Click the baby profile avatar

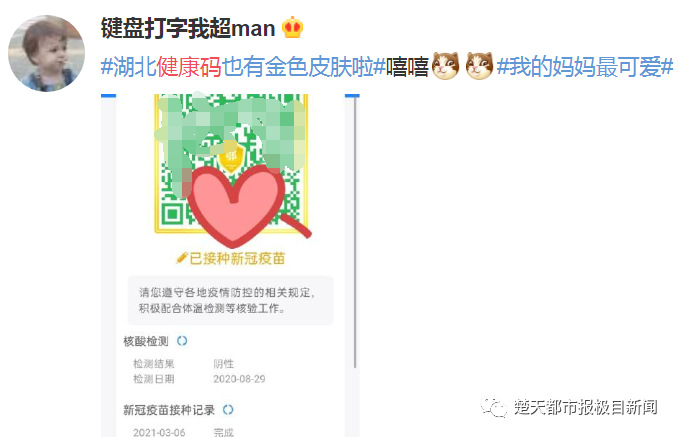tap(47, 54)
